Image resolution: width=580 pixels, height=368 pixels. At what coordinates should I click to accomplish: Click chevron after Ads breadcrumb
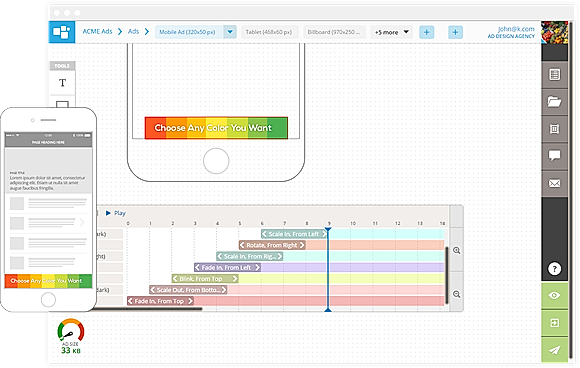coord(147,32)
